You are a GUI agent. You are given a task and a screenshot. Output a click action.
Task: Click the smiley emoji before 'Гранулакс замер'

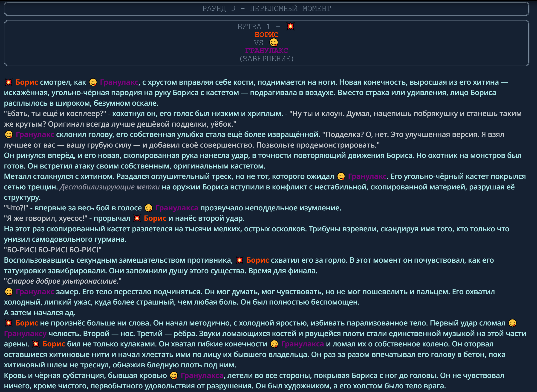pos(9,292)
